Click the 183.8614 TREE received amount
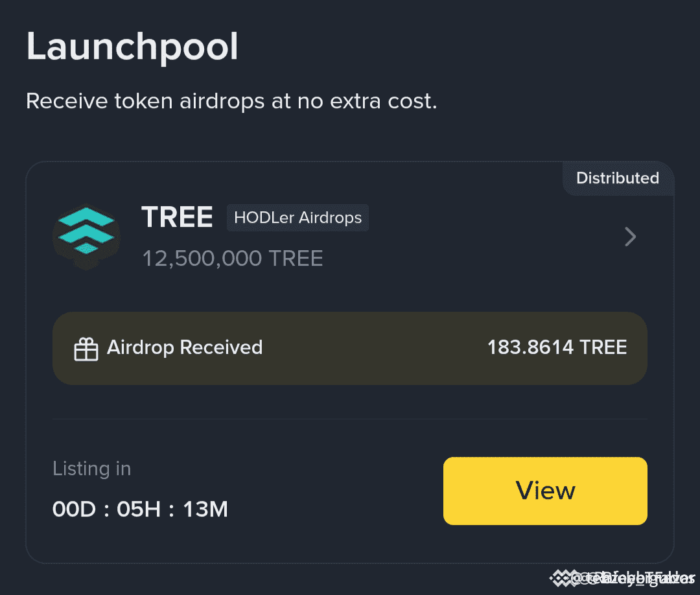This screenshot has width=700, height=595. [x=557, y=347]
